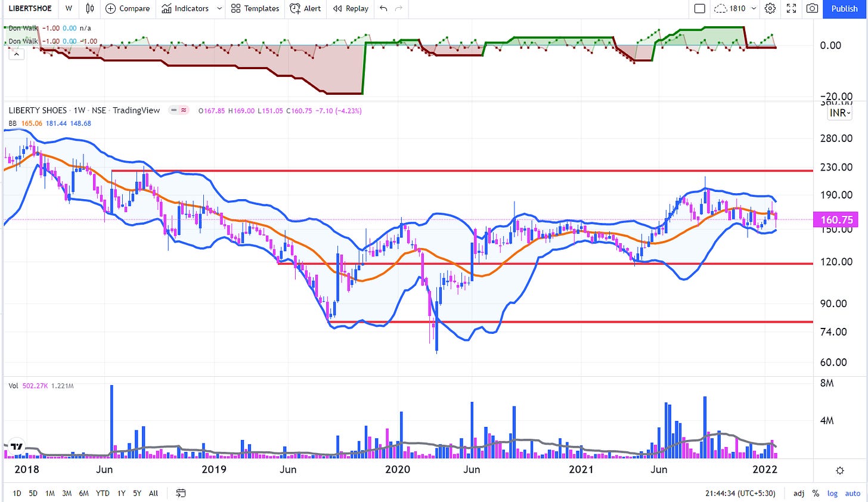Toggle percent scale mode
Viewport: 868px width, 502px height.
pyautogui.click(x=815, y=493)
